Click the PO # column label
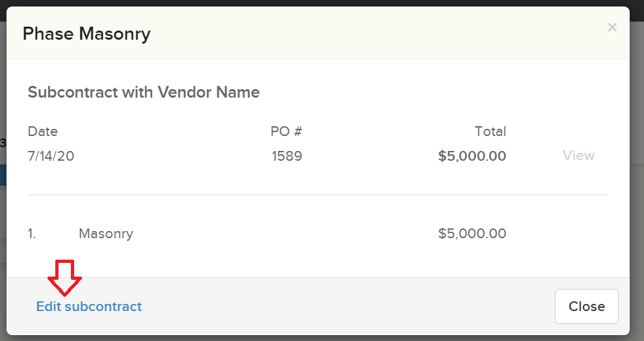The width and height of the screenshot is (644, 341). (x=286, y=131)
